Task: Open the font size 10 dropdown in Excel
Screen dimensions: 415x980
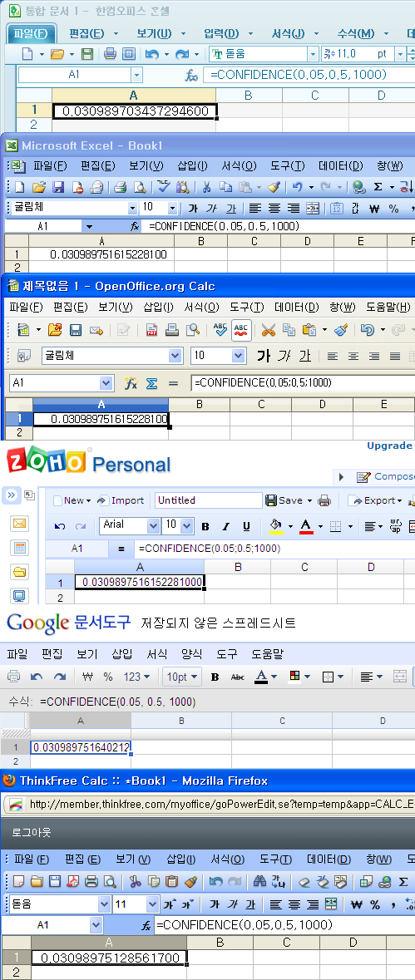Action: point(172,208)
